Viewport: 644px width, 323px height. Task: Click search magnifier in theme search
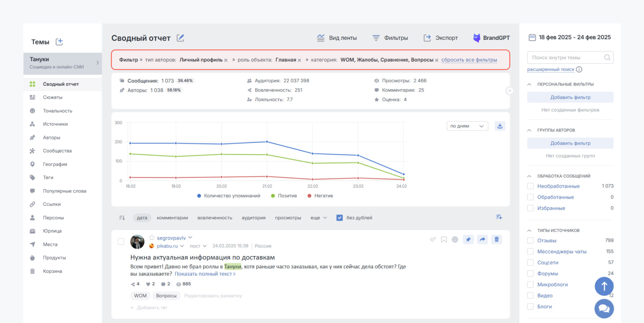tap(607, 58)
